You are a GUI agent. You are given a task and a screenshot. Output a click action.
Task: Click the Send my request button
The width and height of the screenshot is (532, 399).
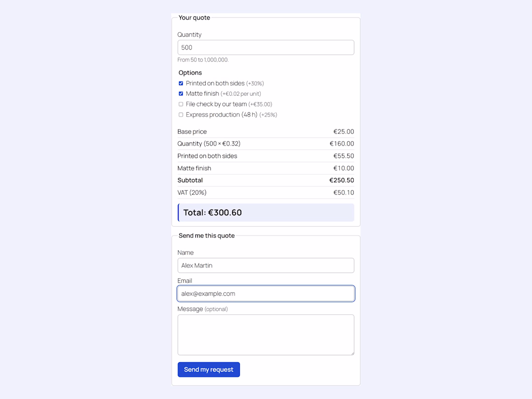pos(208,369)
